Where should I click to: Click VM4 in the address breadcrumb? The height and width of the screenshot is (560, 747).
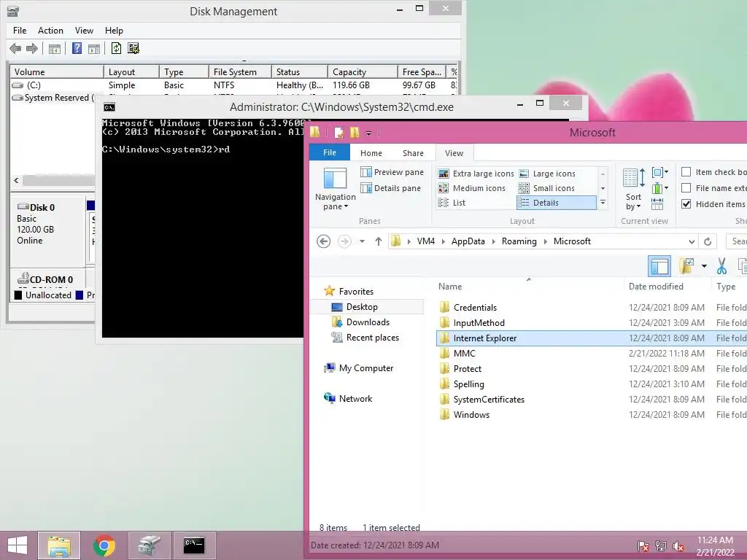(426, 241)
